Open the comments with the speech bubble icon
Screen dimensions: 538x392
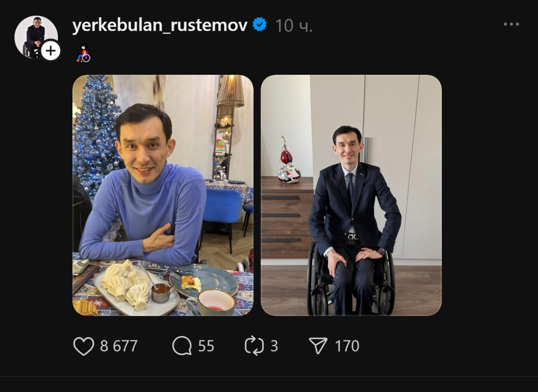tap(181, 345)
